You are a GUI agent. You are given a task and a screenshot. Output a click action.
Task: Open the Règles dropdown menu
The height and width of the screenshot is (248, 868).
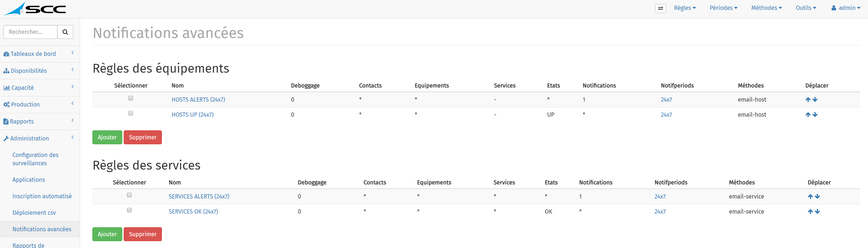[x=685, y=8]
